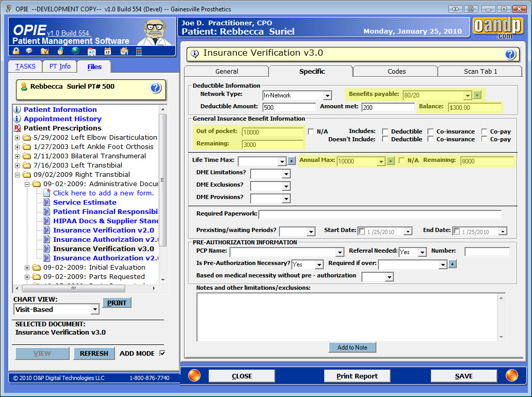Check Includes Co-pay checkbox
Screen dimensions: 532x397
pyautogui.click(x=484, y=131)
